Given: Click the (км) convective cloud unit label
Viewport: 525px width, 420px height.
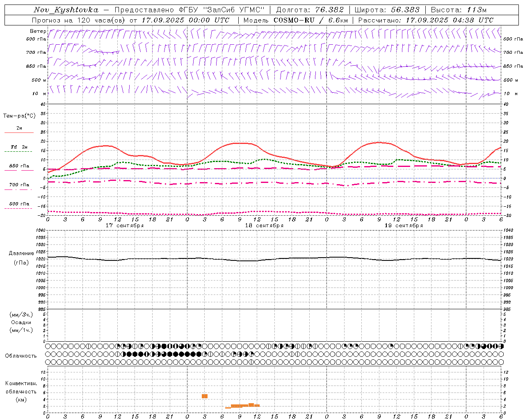Looking at the screenshot, I should [x=21, y=399].
